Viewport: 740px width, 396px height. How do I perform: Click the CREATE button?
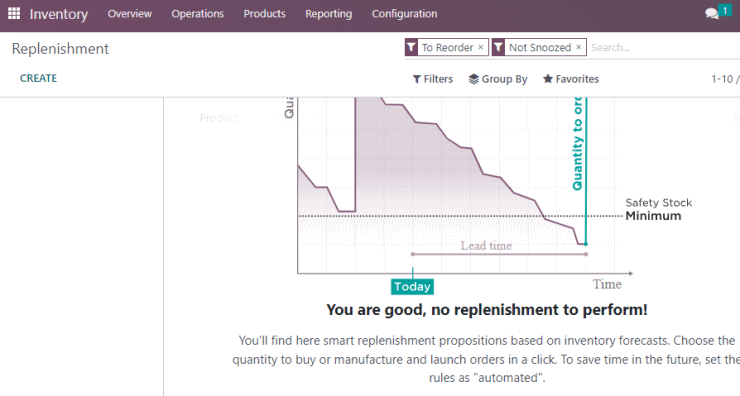click(x=38, y=78)
